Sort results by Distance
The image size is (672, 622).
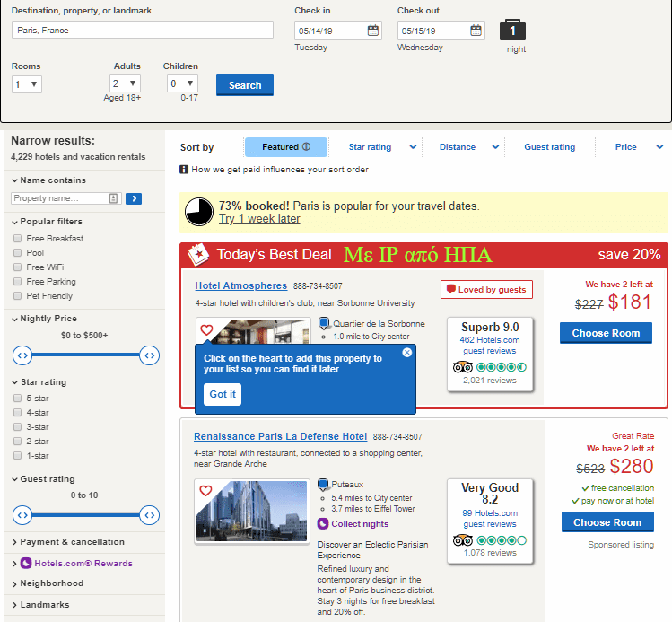click(458, 147)
